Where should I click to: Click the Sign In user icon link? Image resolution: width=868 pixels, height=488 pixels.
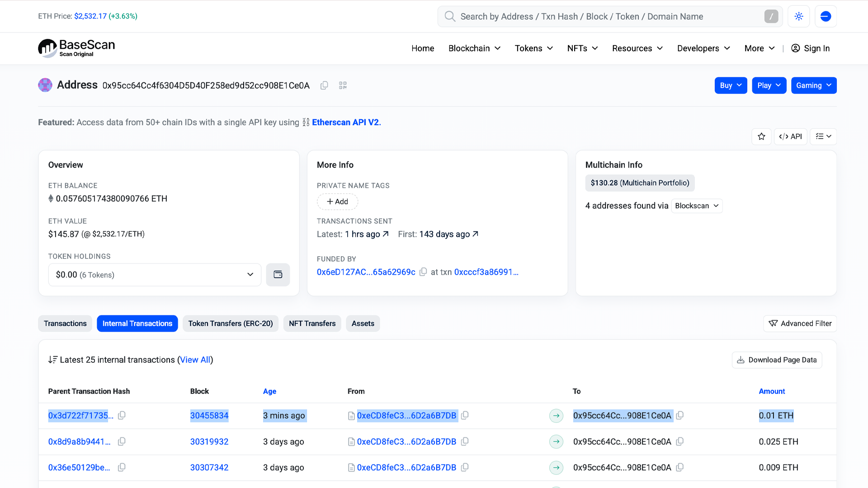click(810, 48)
